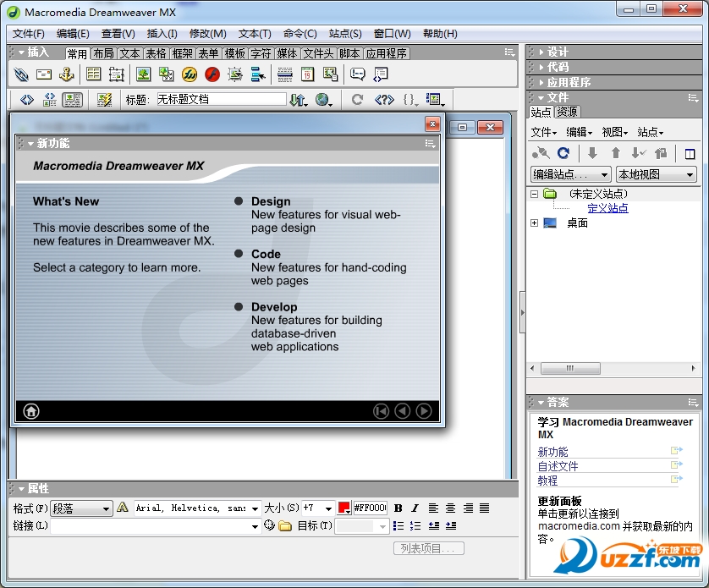The width and height of the screenshot is (709, 588).
Task: Open the 教程 link in Answers panel
Action: (x=547, y=481)
